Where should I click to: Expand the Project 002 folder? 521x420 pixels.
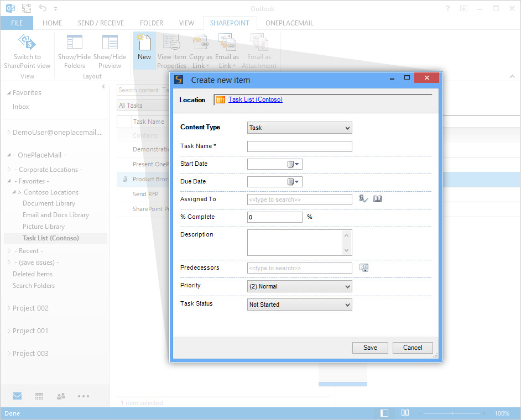click(x=9, y=308)
